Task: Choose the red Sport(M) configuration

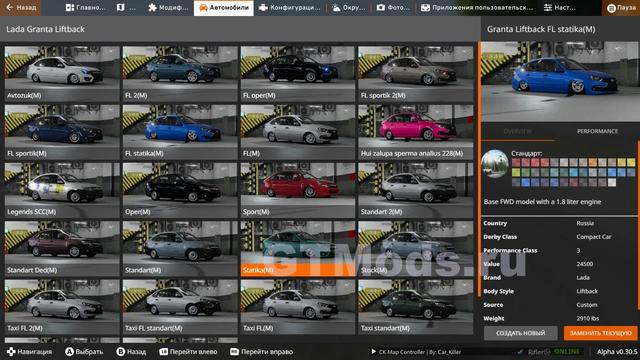Action: pos(298,190)
